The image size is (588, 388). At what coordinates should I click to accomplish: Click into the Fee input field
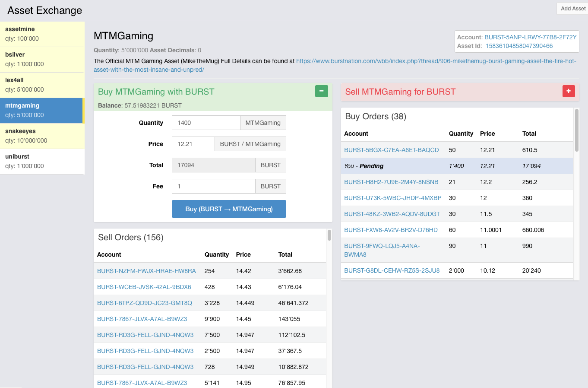point(213,186)
